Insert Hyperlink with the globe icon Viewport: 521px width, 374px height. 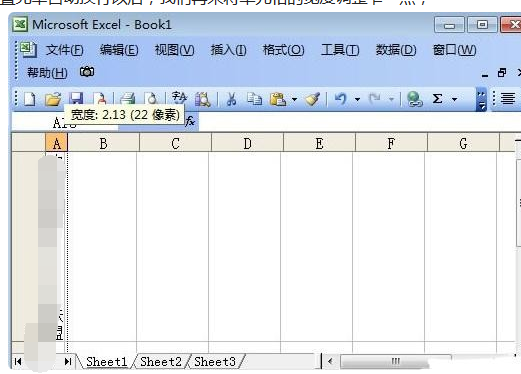[x=414, y=99]
